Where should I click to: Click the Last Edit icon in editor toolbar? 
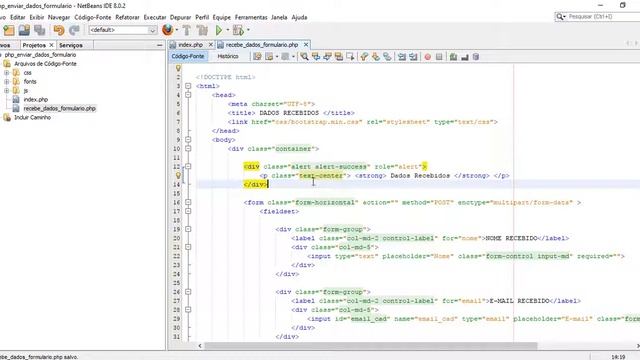tap(257, 57)
